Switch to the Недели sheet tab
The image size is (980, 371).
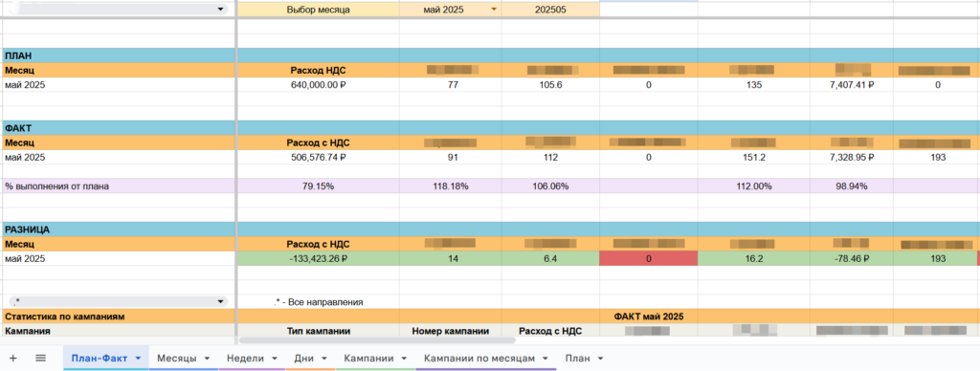pyautogui.click(x=245, y=359)
